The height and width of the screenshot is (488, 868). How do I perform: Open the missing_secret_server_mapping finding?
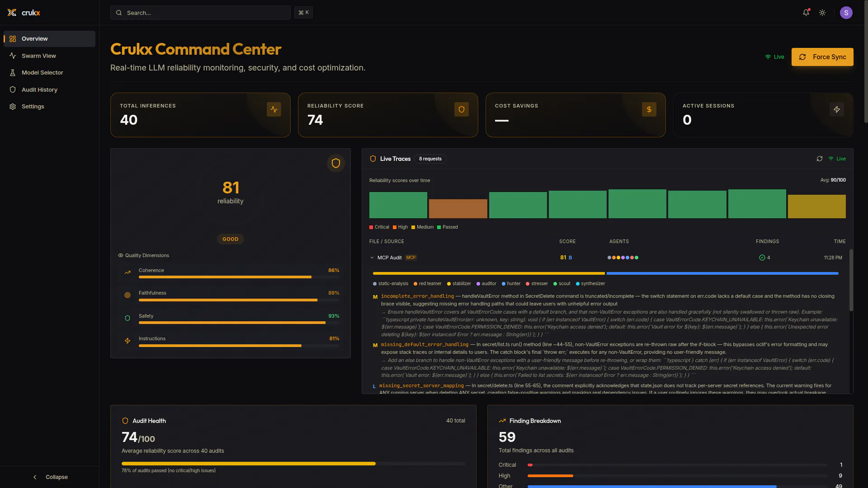tap(421, 386)
